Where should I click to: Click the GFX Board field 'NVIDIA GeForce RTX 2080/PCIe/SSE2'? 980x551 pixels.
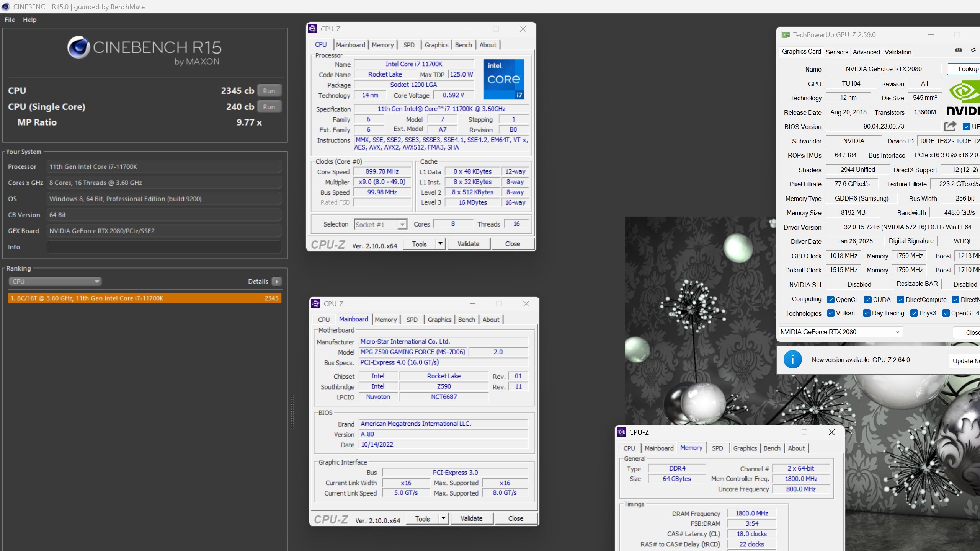click(x=164, y=231)
